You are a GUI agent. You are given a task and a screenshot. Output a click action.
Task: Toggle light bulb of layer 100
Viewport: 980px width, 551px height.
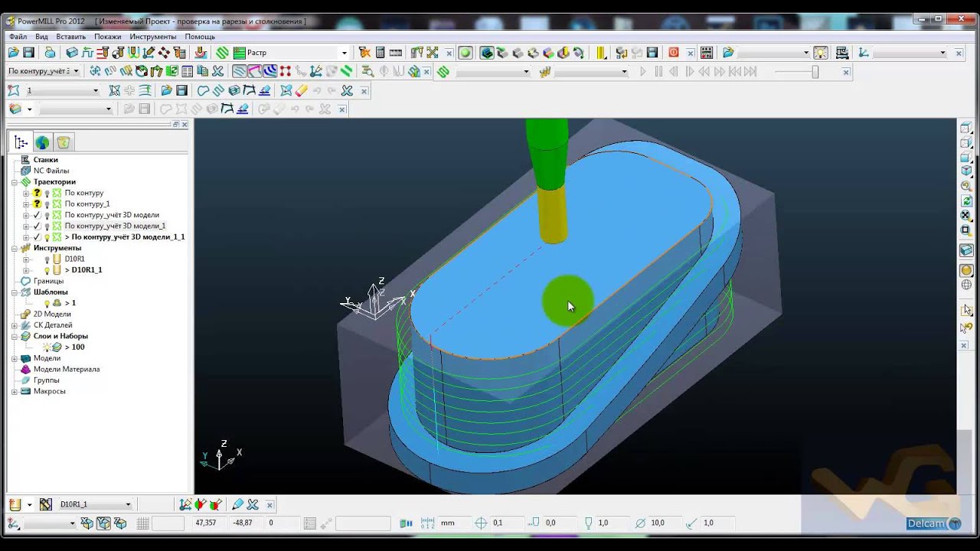click(47, 347)
